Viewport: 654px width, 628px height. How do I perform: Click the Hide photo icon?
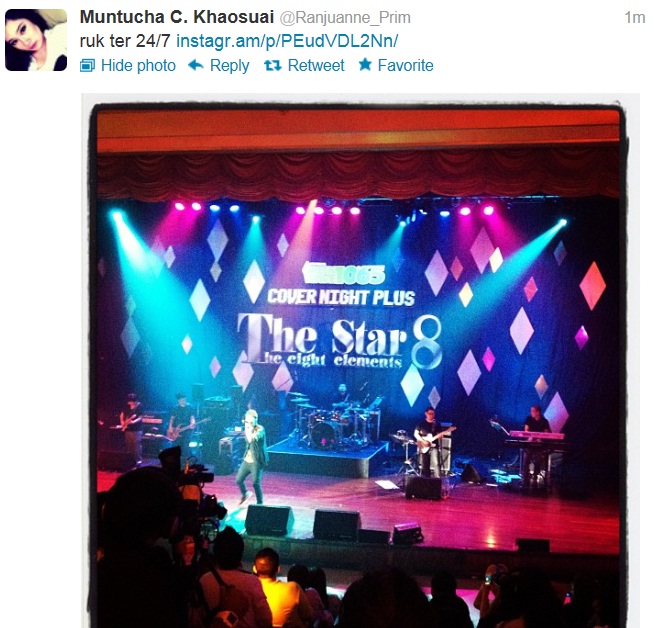pos(88,65)
